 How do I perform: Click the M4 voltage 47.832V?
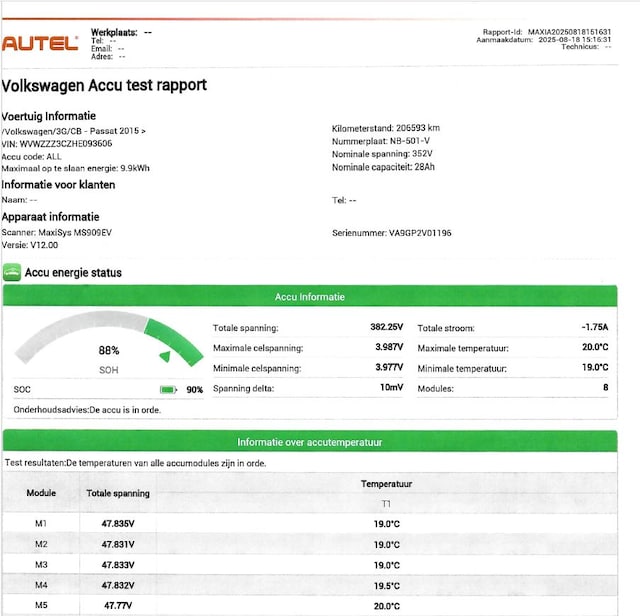[x=118, y=585]
